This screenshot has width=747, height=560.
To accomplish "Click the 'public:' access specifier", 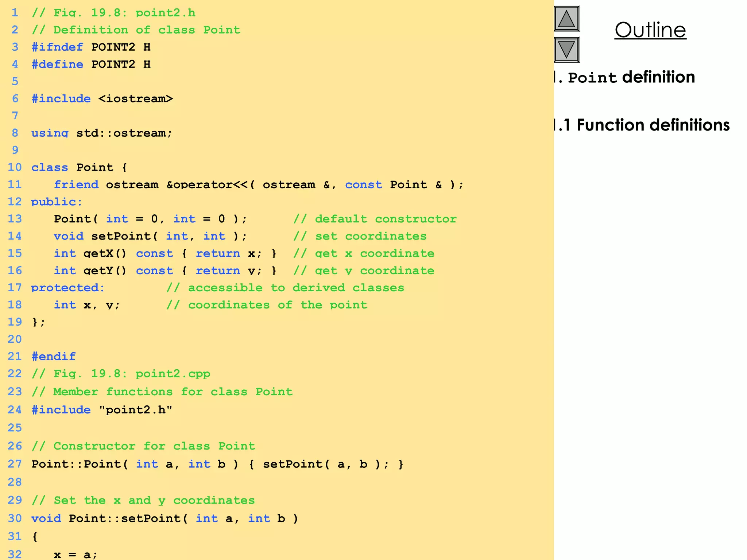I will [x=57, y=202].
